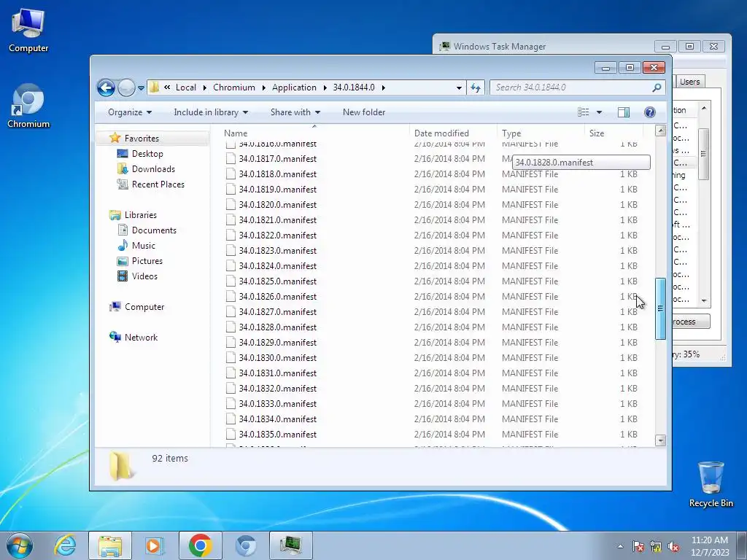Image resolution: width=747 pixels, height=560 pixels.
Task: Open the recent locations history arrow
Action: tap(141, 88)
